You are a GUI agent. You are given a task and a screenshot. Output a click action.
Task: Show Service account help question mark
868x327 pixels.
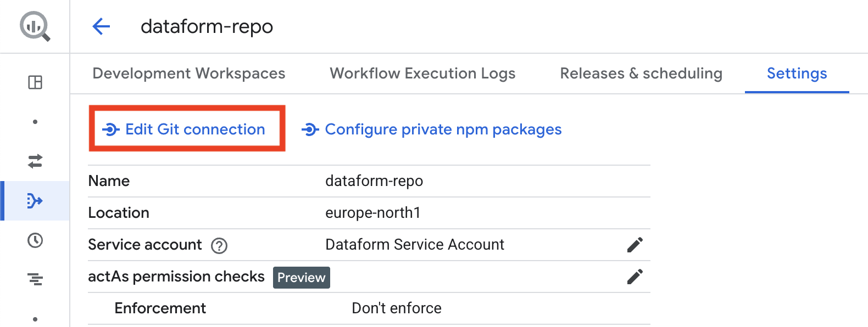pyautogui.click(x=219, y=246)
